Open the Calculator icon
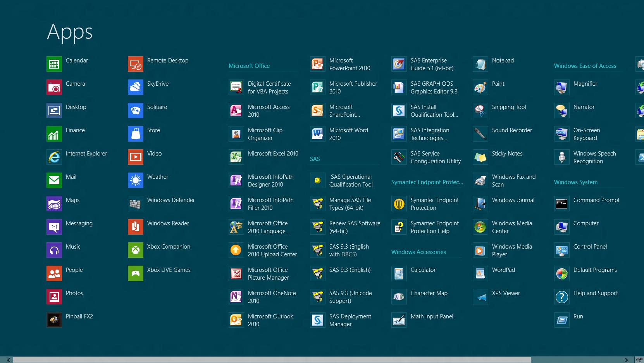This screenshot has height=363, width=644. click(399, 273)
